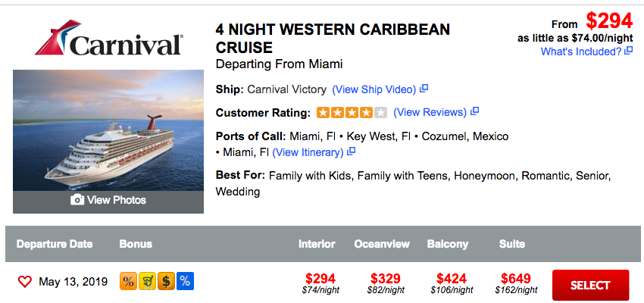
Task: Click the Departure Date column header
Action: (x=55, y=244)
